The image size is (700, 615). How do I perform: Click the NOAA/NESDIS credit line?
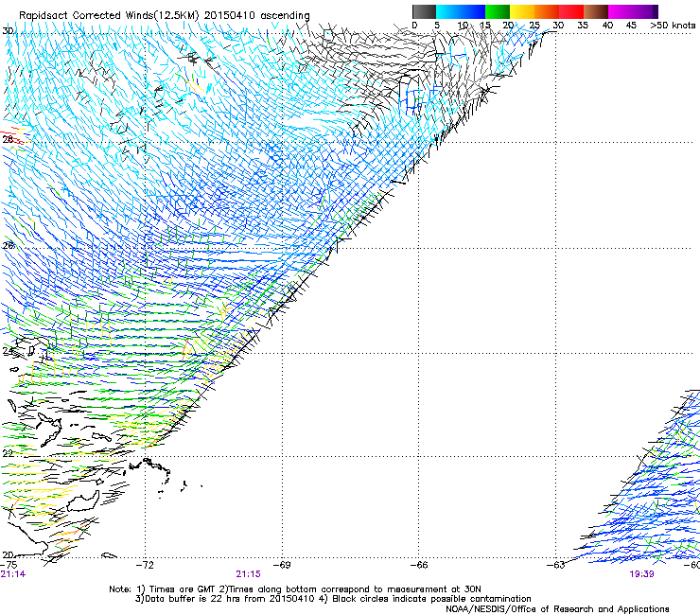pos(557,609)
